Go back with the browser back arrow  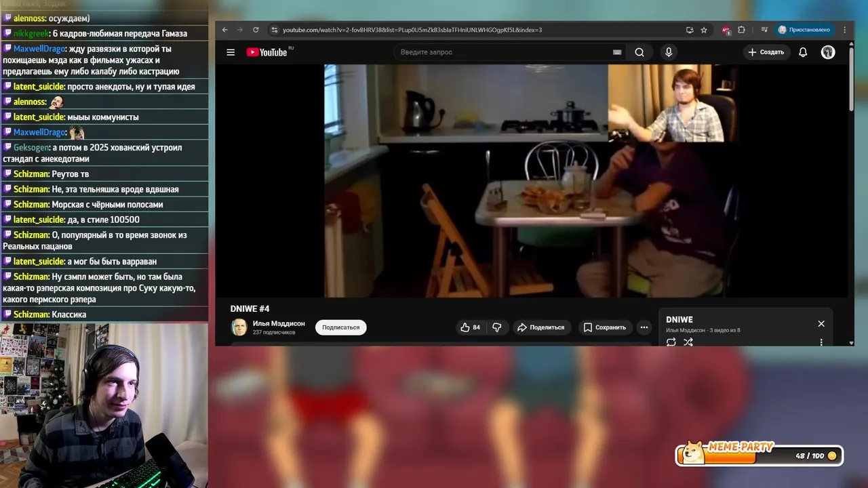click(x=225, y=30)
